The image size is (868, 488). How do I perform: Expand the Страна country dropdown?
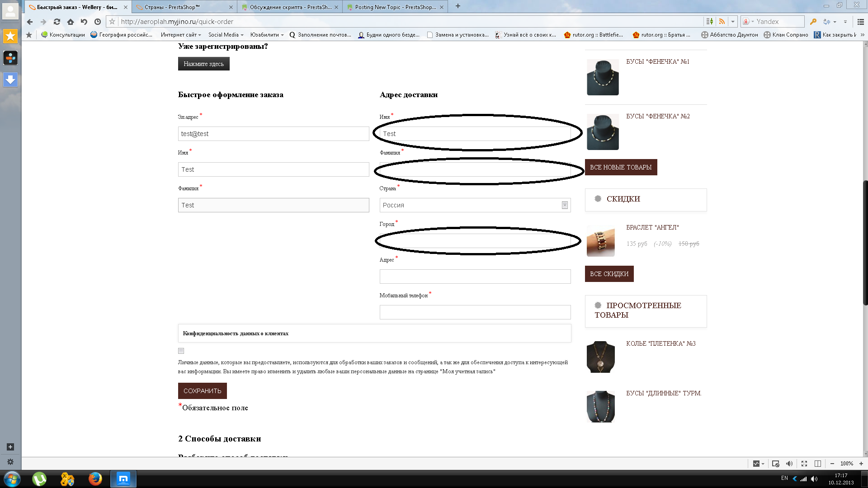point(565,205)
